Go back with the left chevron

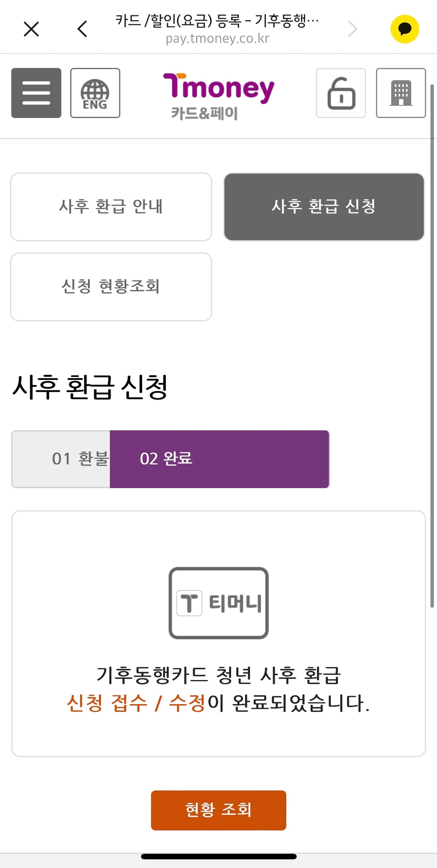pos(82,29)
